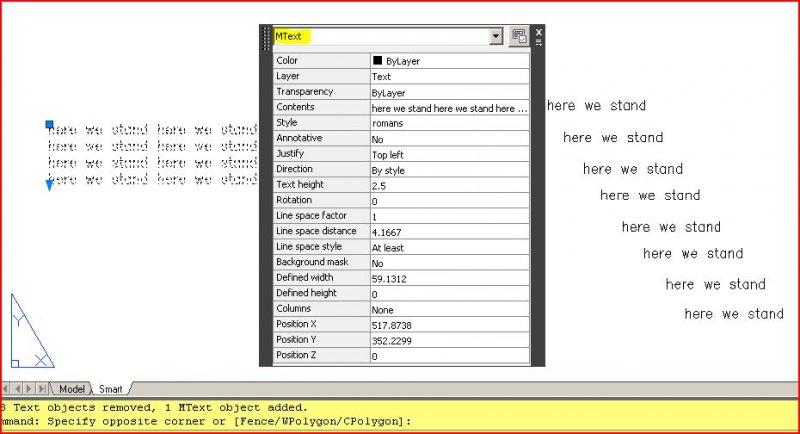
Task: Click the blue square grip on MText
Action: coord(49,124)
